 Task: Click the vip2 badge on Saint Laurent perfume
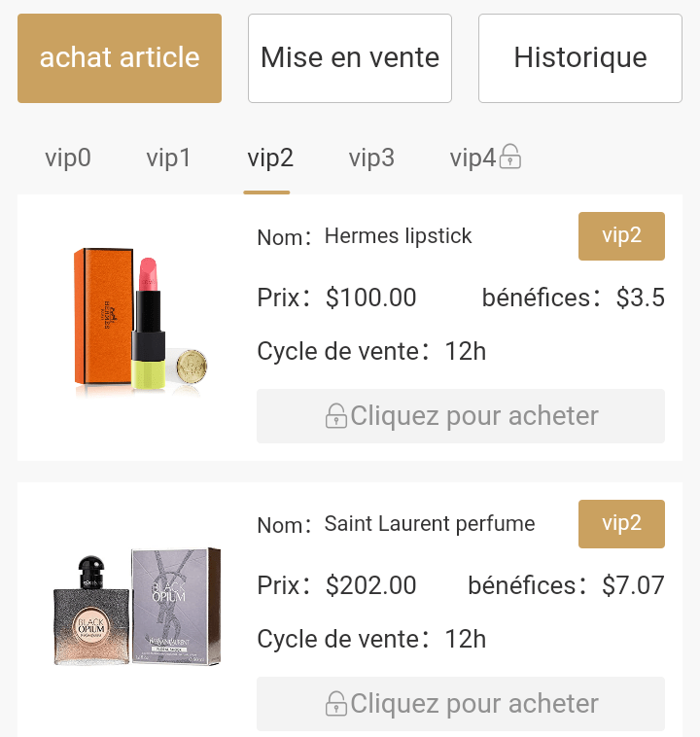coord(621,524)
